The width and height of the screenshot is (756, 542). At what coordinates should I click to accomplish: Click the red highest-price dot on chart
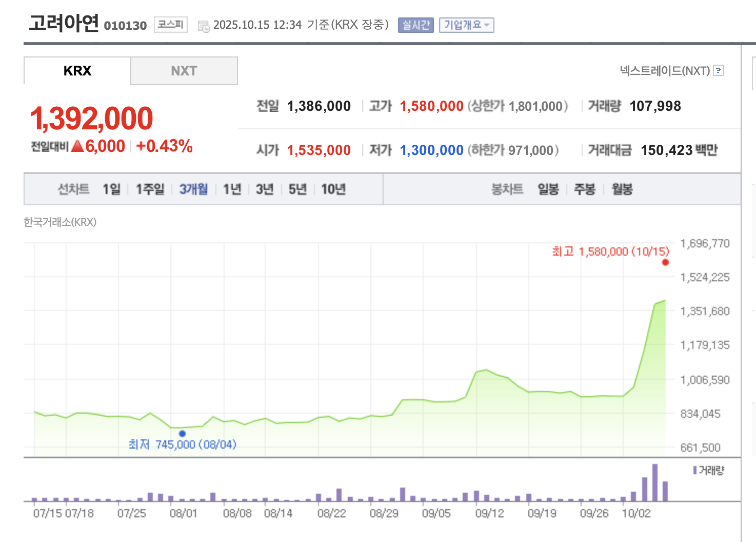(x=665, y=262)
